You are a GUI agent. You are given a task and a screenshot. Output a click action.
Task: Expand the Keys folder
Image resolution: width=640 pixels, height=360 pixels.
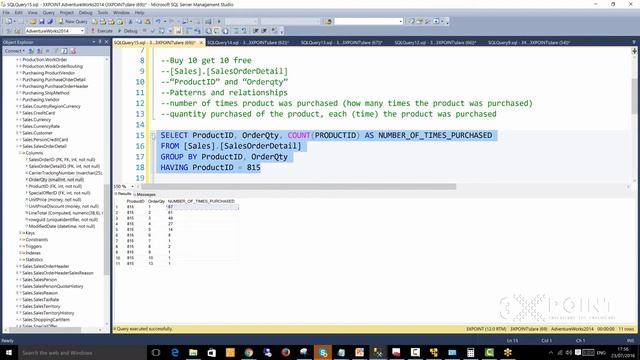[x=20, y=233]
